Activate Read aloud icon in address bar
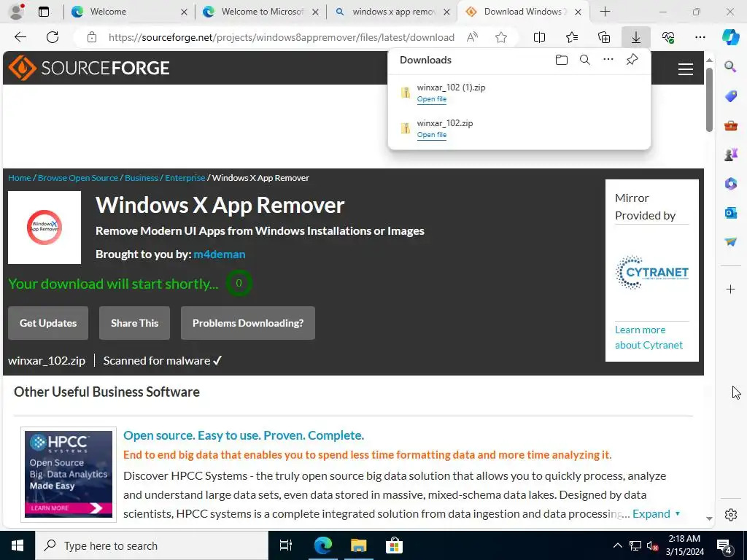This screenshot has height=560, width=747. pos(472,37)
